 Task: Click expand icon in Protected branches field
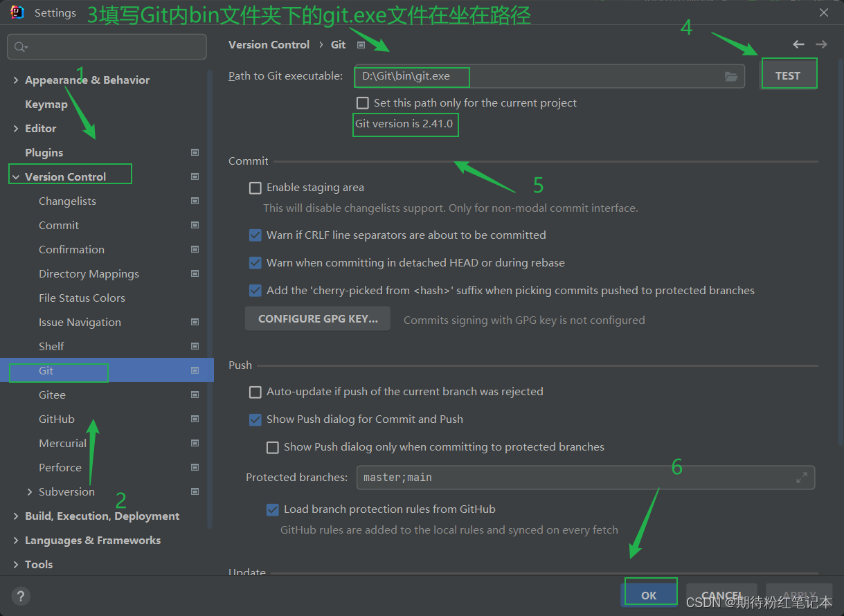pos(802,478)
